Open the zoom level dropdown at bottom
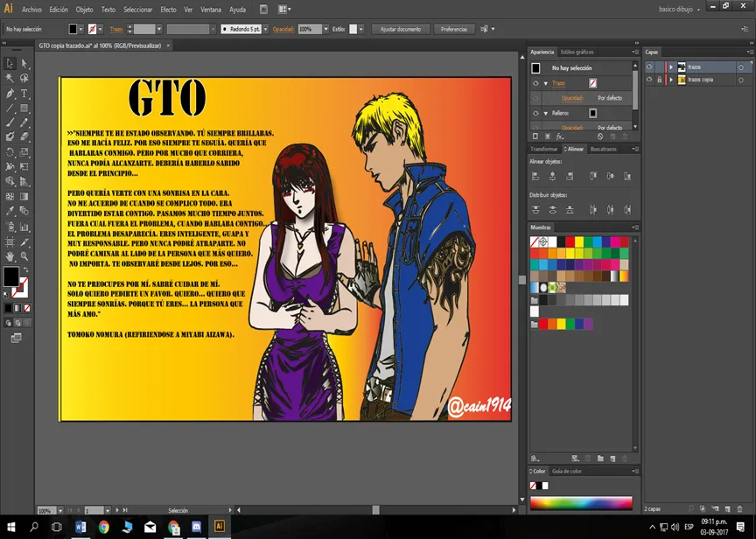This screenshot has width=756, height=539. click(x=60, y=510)
